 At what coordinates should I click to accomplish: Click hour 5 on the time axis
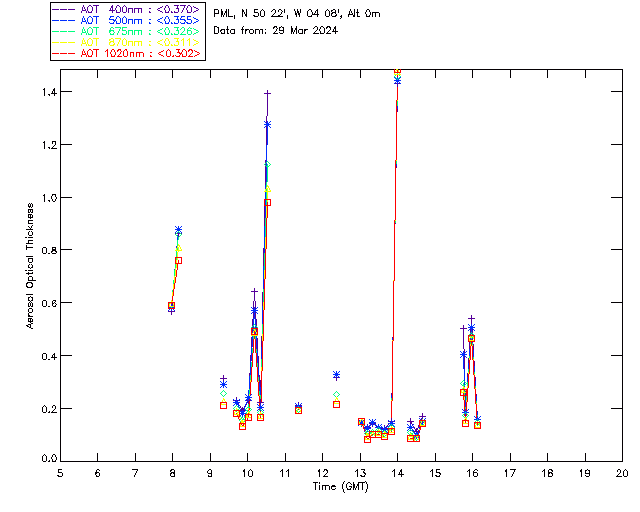[x=60, y=473]
